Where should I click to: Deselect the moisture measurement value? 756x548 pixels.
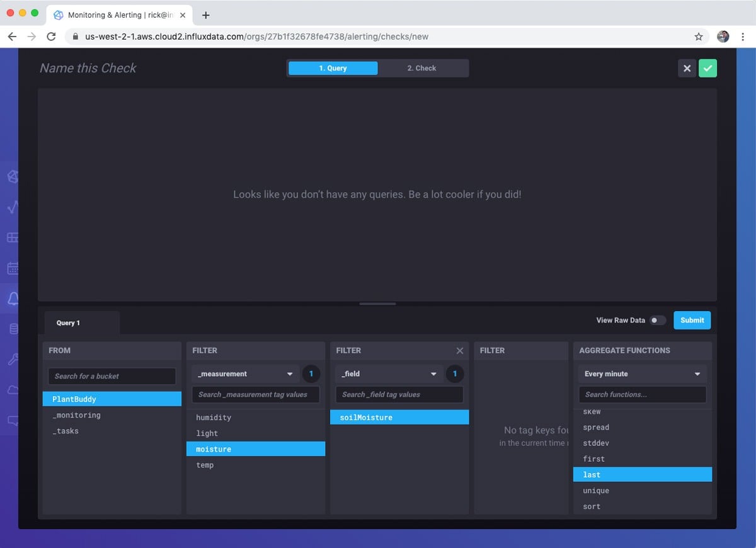(256, 448)
